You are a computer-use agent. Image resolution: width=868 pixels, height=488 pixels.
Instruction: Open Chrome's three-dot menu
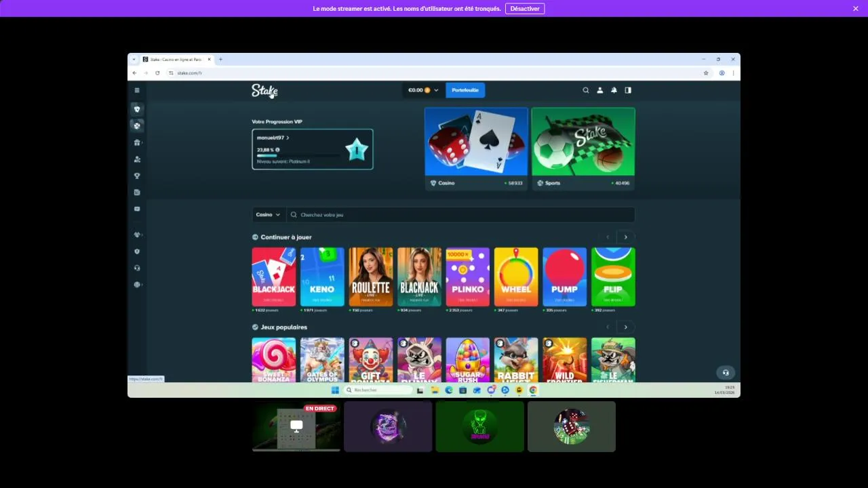pos(733,73)
